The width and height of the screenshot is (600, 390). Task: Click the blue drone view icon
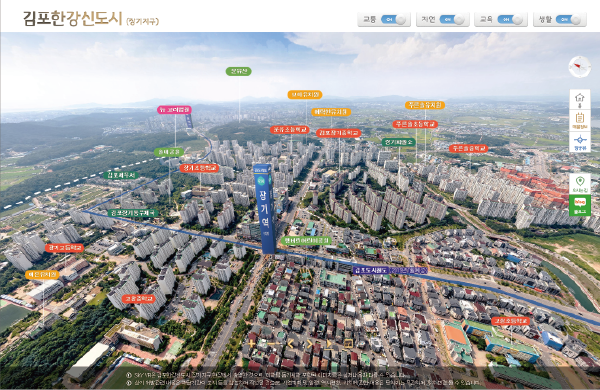point(580,142)
